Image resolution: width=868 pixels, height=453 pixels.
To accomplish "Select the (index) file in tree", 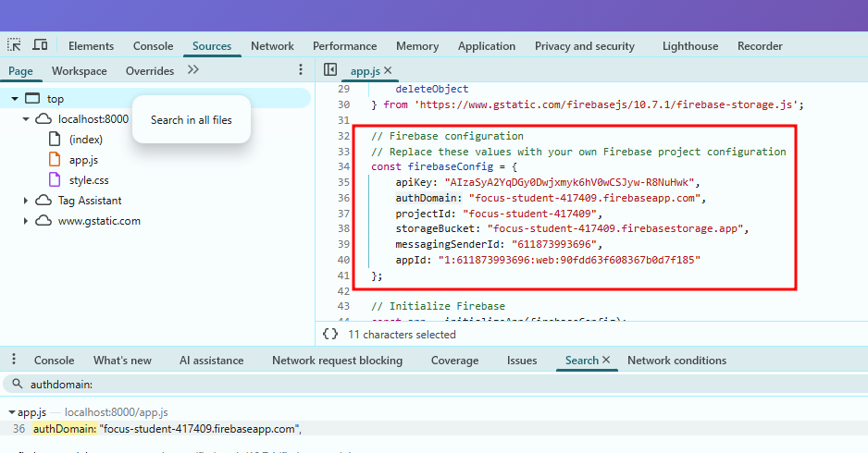I will pos(85,140).
